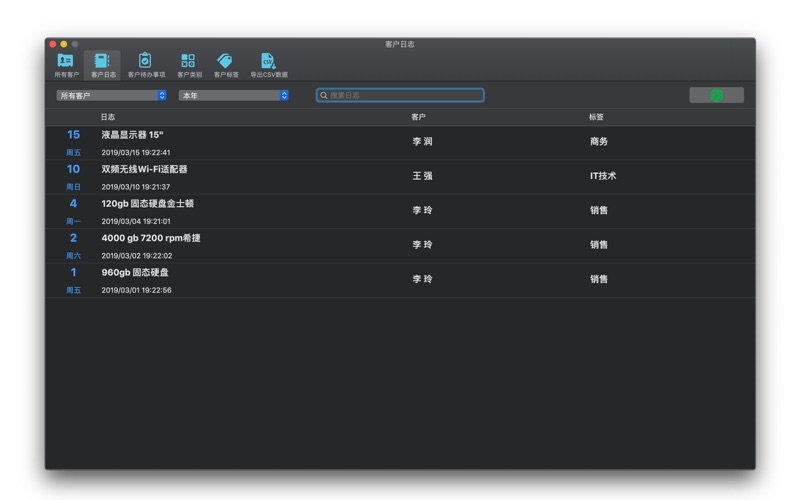Click the 标签 column header
This screenshot has height=500, width=800.
pyautogui.click(x=596, y=117)
